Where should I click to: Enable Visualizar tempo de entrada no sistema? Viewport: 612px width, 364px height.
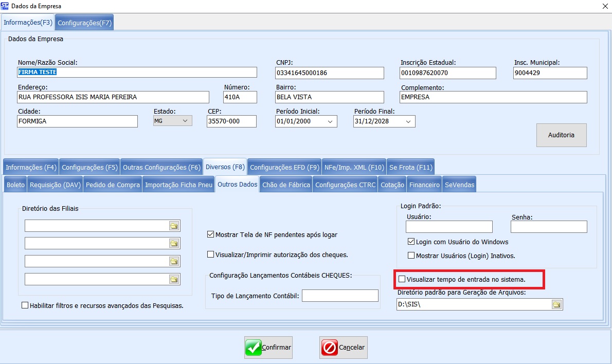click(x=402, y=280)
